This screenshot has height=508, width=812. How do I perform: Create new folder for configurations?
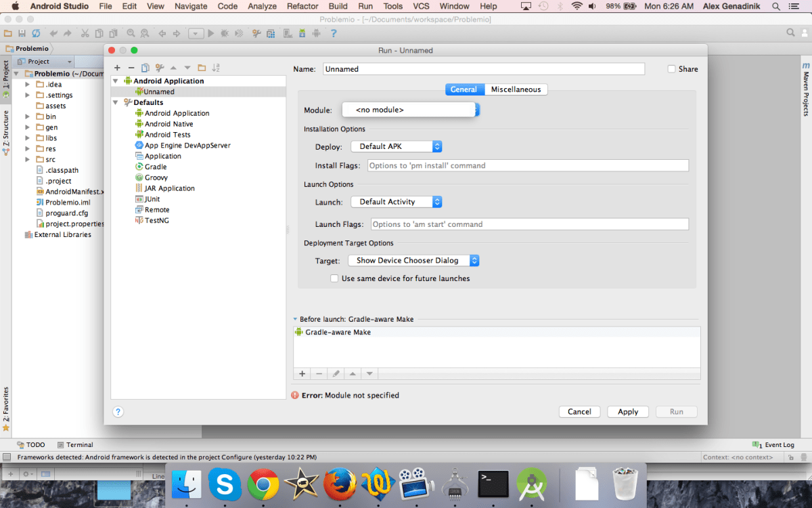(x=202, y=68)
